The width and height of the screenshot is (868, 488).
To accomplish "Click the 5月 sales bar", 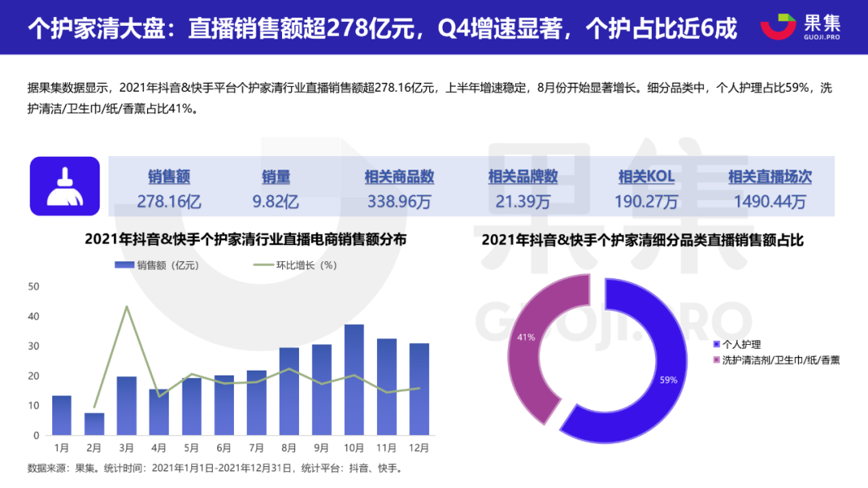I will click(191, 406).
